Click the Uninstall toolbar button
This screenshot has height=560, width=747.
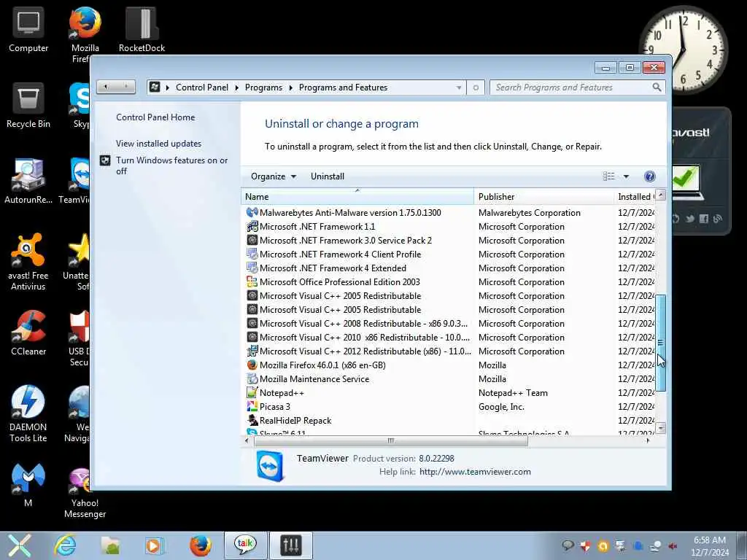328,176
